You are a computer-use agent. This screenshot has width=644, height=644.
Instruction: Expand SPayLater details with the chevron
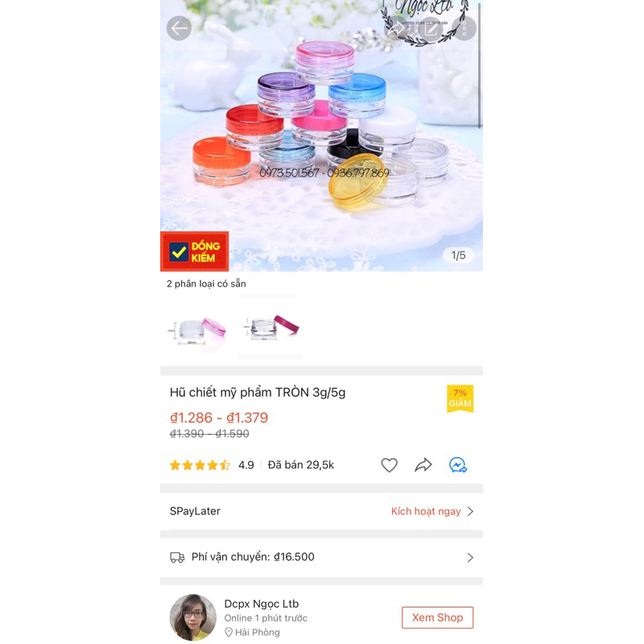tap(471, 511)
